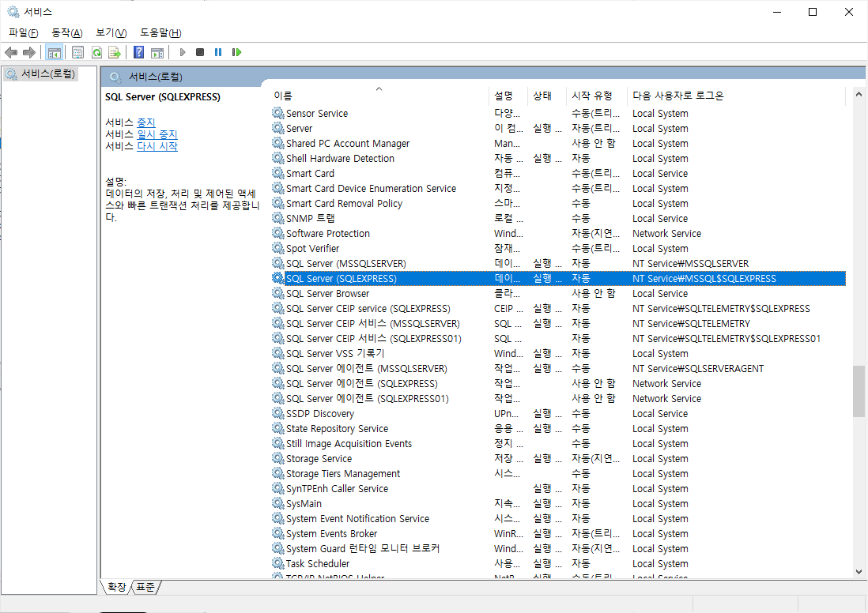Switch to the 표준 tab
The width and height of the screenshot is (868, 613).
(145, 587)
